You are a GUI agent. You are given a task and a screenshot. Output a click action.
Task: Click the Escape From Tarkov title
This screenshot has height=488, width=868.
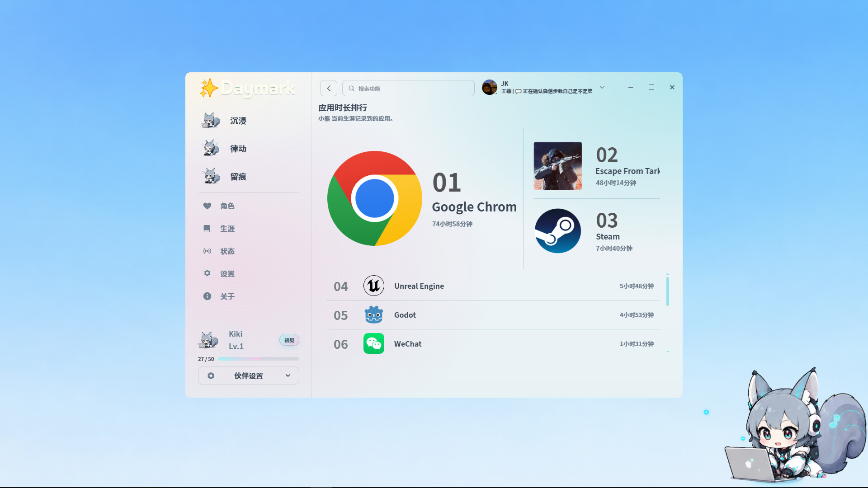pyautogui.click(x=627, y=171)
